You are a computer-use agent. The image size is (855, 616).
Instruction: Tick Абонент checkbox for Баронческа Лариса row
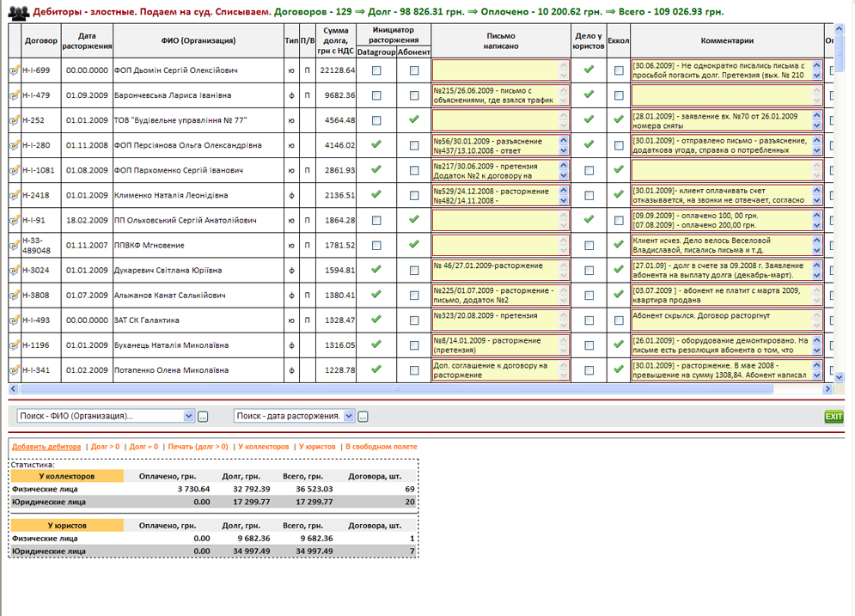point(413,96)
